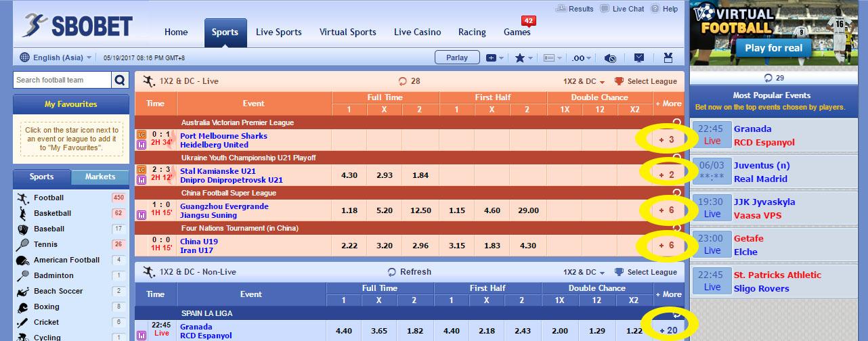This screenshot has height=341, width=868.
Task: Choose Basketball in sports list
Action: pyautogui.click(x=71, y=213)
